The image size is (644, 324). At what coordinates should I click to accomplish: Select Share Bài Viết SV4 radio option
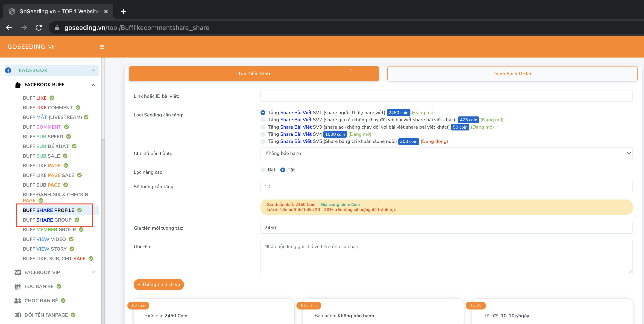click(263, 134)
